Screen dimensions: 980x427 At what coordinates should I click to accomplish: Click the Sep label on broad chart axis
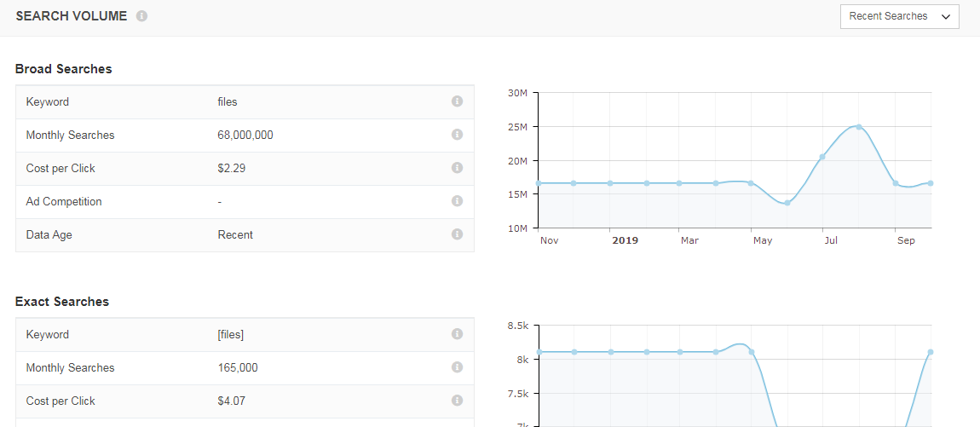pyautogui.click(x=906, y=240)
